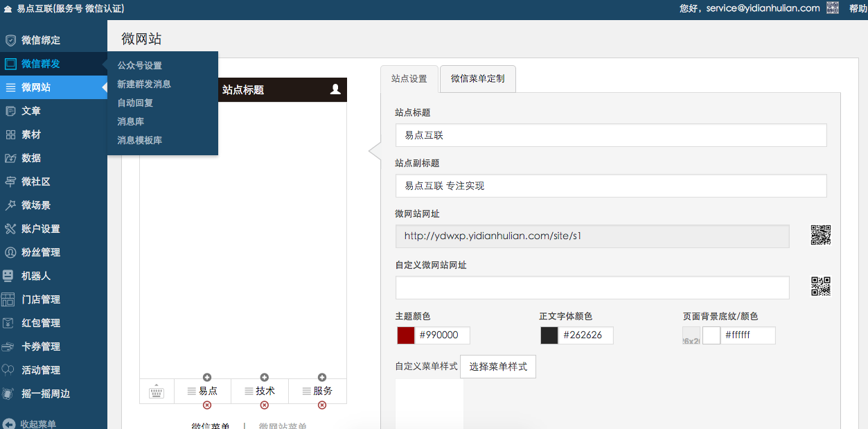Click the user avatar in top bar
Viewport: 868px width, 429px height.
pyautogui.click(x=832, y=8)
